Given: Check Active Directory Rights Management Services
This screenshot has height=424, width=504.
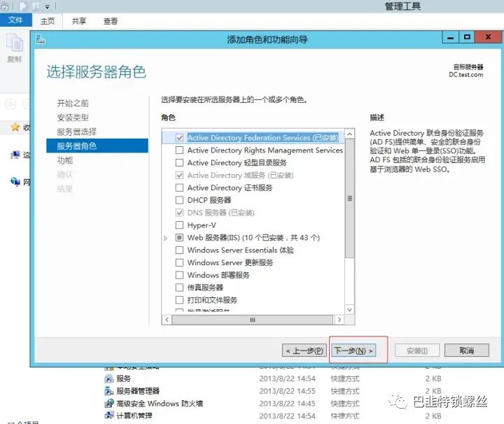Looking at the screenshot, I should click(179, 150).
